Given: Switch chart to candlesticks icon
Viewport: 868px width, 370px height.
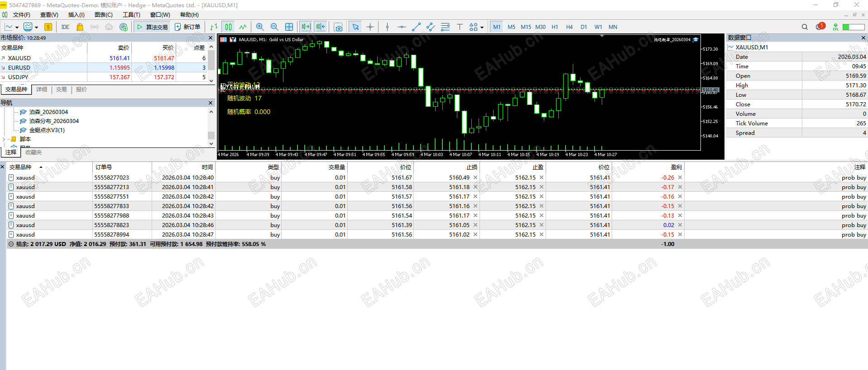Looking at the screenshot, I should [229, 27].
